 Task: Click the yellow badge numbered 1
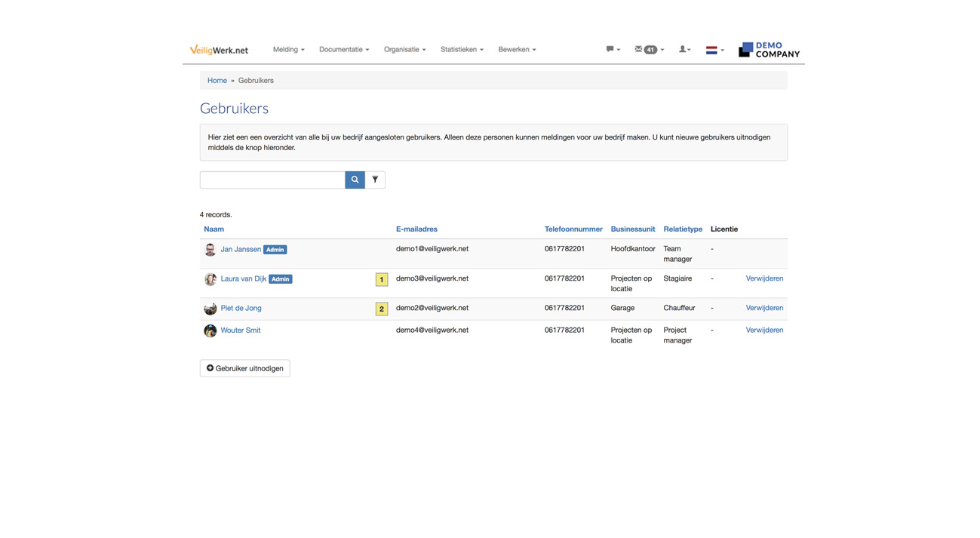pos(382,280)
